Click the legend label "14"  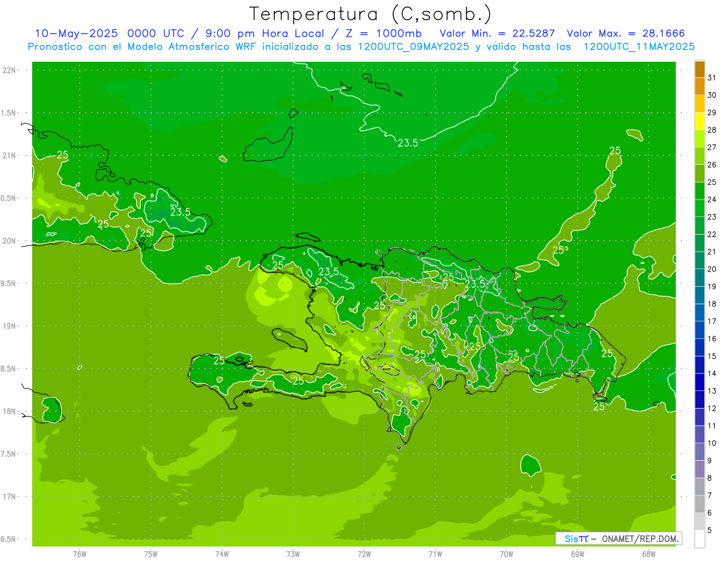pos(712,373)
